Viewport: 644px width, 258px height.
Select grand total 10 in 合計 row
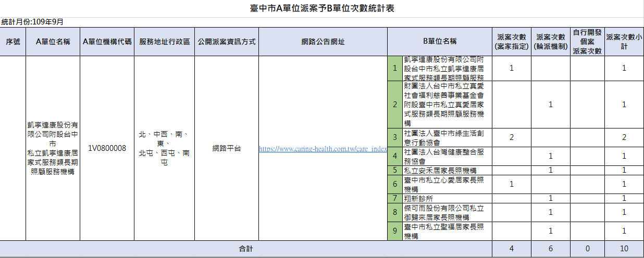click(x=624, y=249)
